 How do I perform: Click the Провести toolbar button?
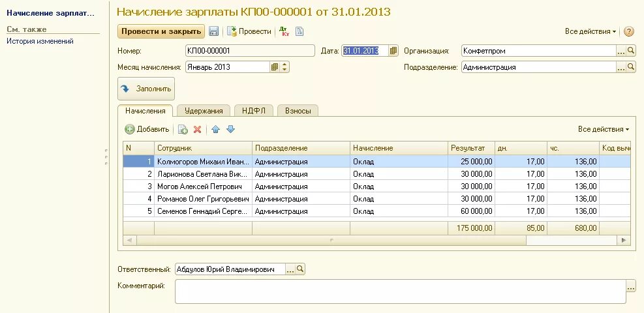[249, 31]
